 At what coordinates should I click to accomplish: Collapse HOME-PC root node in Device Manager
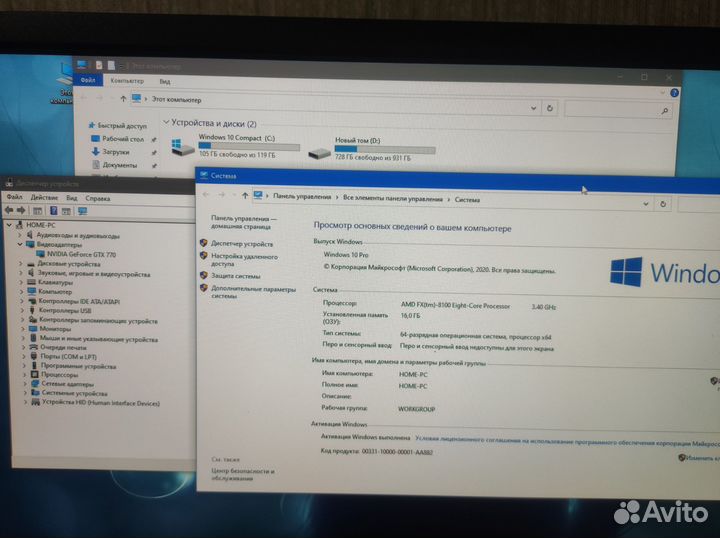(9, 225)
